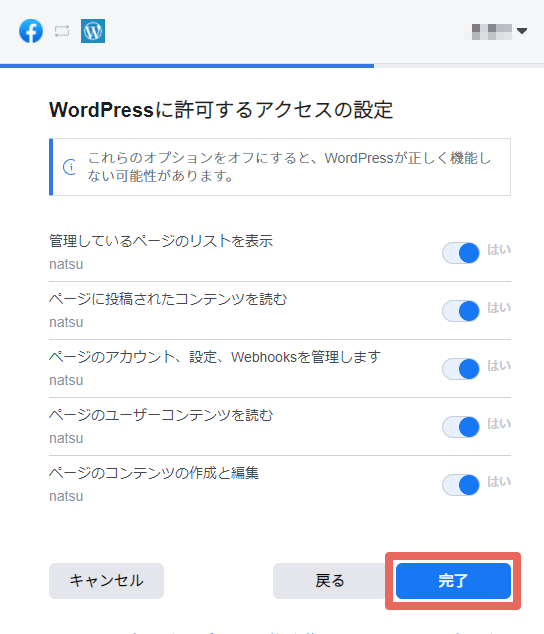Click the text ページのユーザーコンテンツを読む
This screenshot has height=634, width=544.
pyautogui.click(x=161, y=415)
